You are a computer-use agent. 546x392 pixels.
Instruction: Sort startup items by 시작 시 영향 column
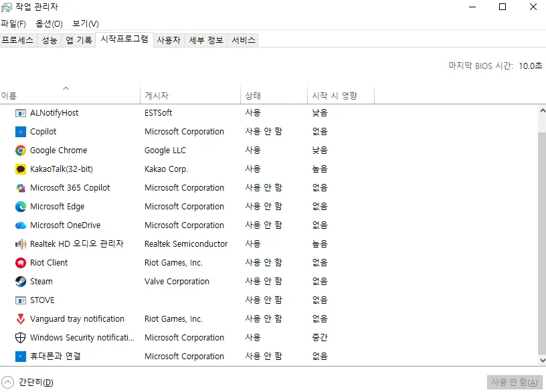pos(335,95)
